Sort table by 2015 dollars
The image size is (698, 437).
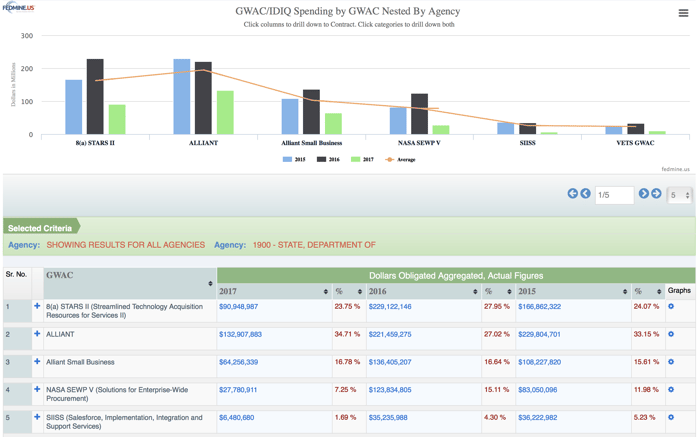click(625, 291)
